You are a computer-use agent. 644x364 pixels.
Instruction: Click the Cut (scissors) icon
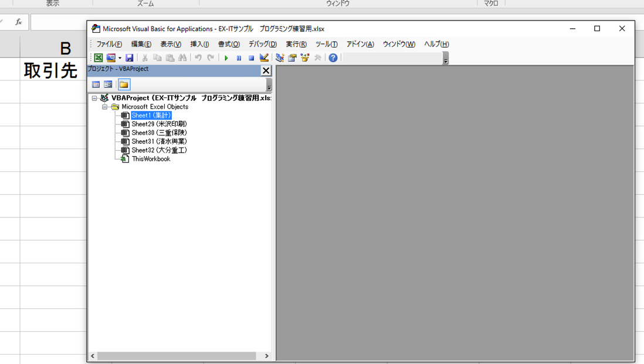144,58
